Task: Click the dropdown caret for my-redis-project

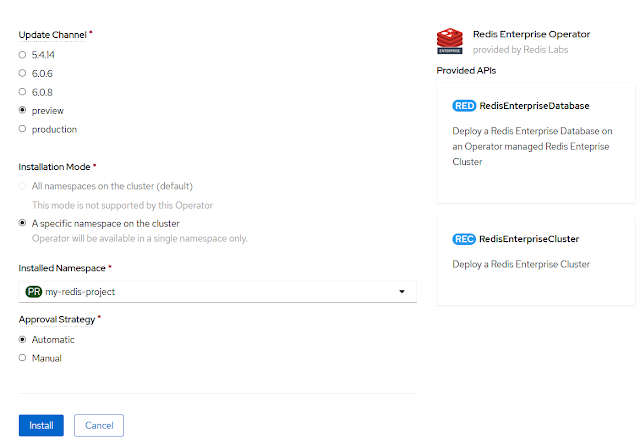Action: pyautogui.click(x=402, y=291)
